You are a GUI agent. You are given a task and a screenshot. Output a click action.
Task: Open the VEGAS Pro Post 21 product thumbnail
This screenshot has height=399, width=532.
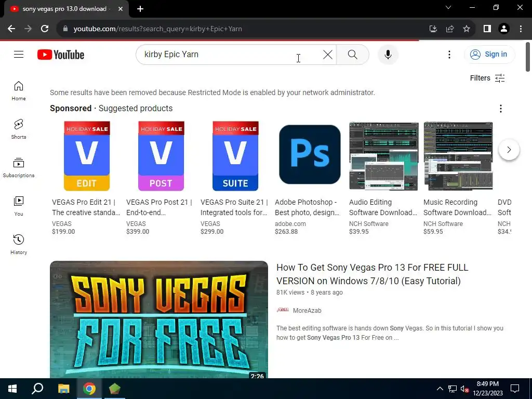(x=161, y=156)
